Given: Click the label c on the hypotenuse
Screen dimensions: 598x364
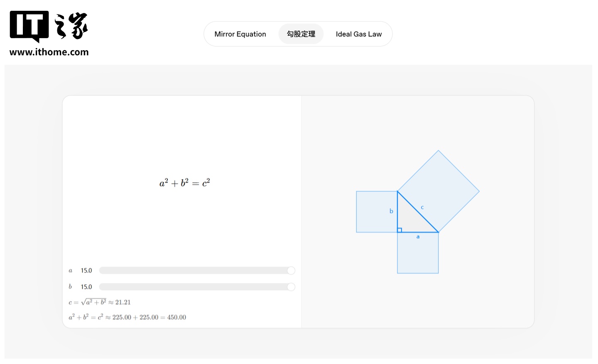Looking at the screenshot, I should tap(422, 208).
